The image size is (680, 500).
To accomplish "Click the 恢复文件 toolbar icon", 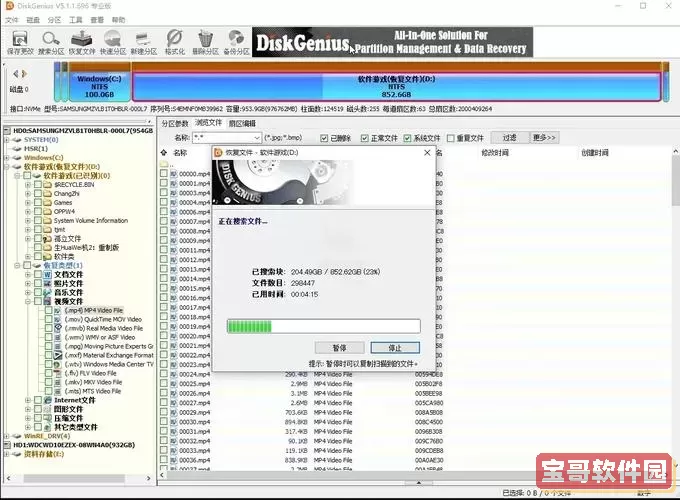I will pyautogui.click(x=82, y=42).
